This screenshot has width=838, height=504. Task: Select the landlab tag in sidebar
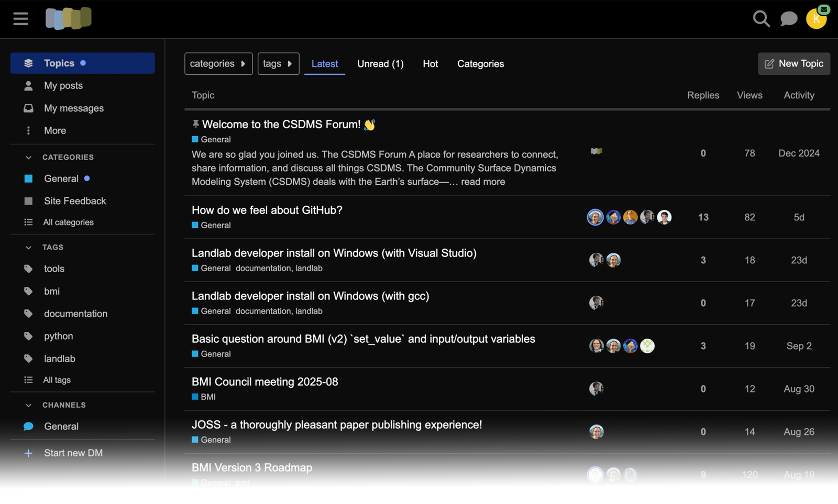[59, 359]
